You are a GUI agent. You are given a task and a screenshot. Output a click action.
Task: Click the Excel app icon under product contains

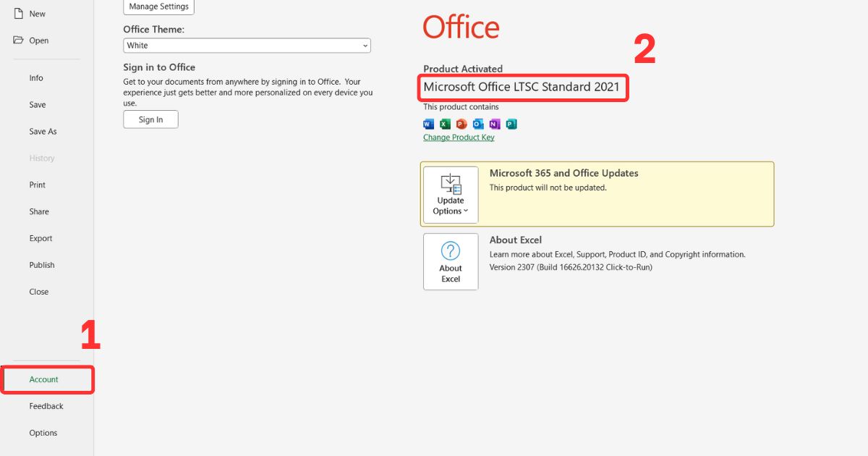445,124
